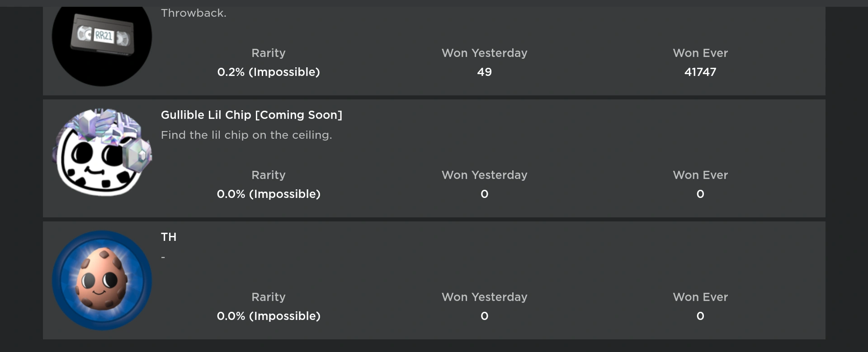Select Gullible Lil Chip's 0.0% (Impossible) rarity
868x352 pixels.
click(269, 194)
